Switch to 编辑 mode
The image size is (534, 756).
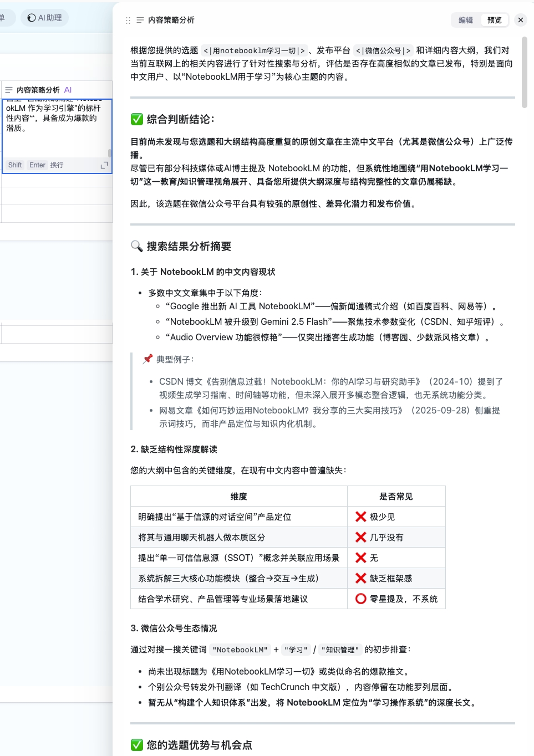point(466,20)
